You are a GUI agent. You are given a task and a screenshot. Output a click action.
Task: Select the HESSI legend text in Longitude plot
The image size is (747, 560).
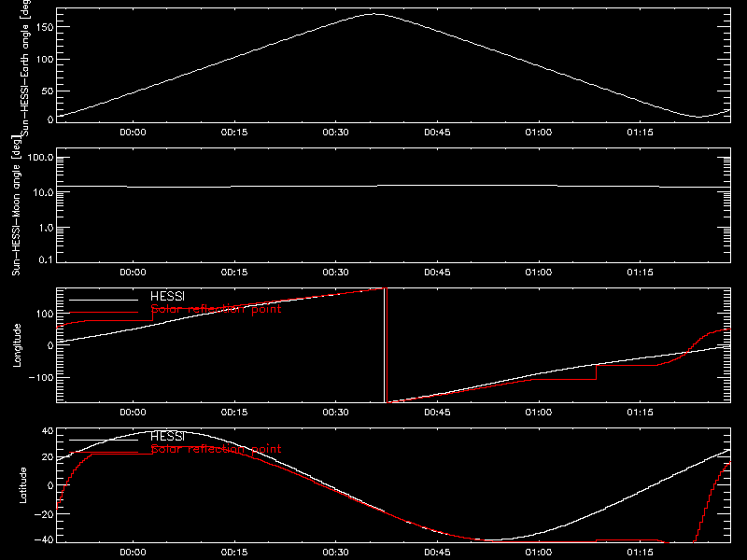coord(167,297)
